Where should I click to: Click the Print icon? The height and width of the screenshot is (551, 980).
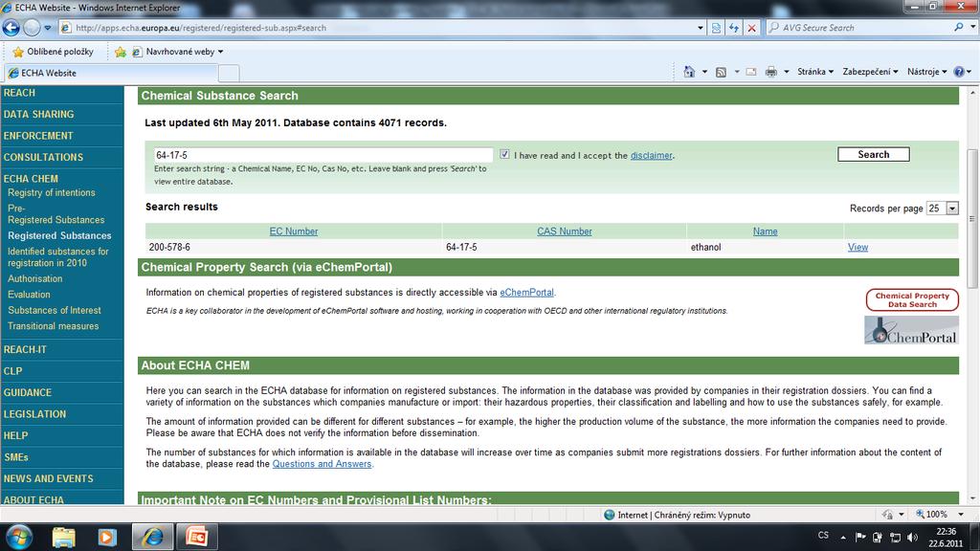pyautogui.click(x=771, y=72)
